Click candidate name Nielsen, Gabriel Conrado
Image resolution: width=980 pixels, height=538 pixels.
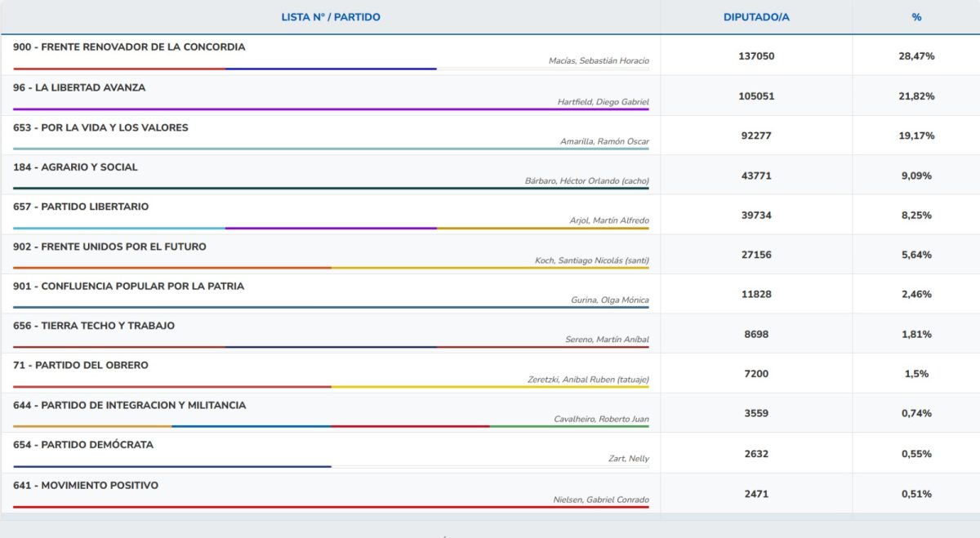(x=601, y=500)
